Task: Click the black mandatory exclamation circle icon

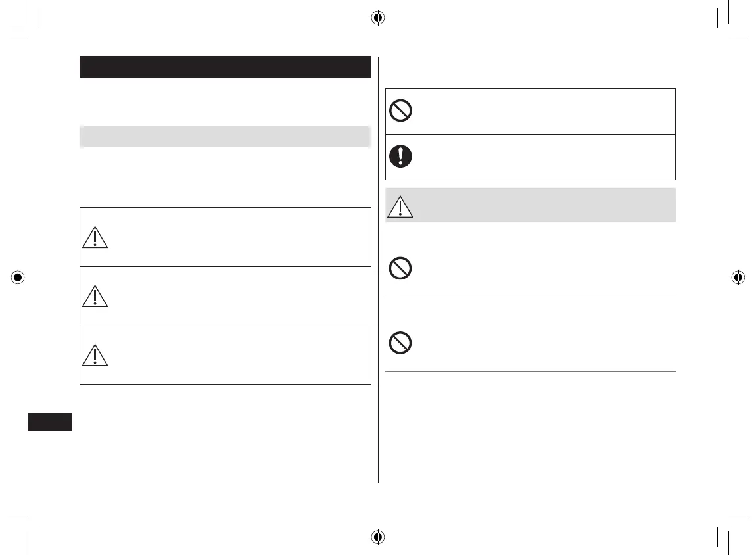Action: [x=400, y=156]
